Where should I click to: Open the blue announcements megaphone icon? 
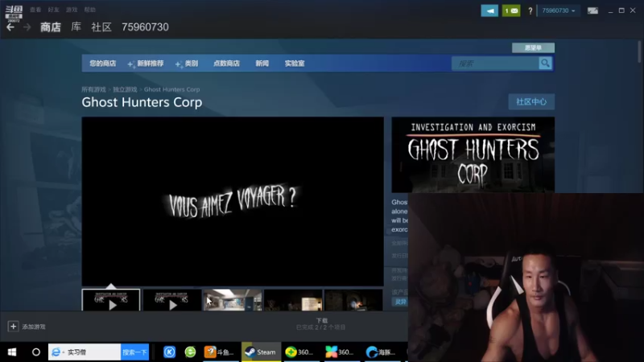click(x=489, y=10)
